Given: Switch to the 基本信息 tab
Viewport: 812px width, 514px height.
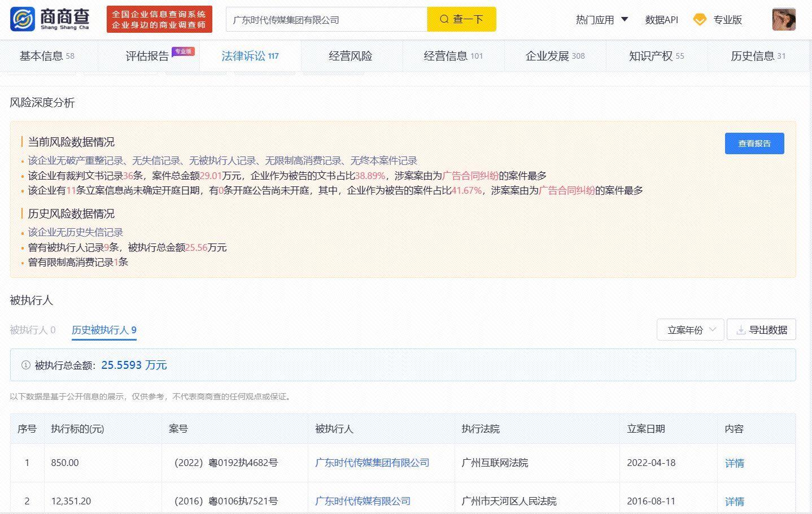Looking at the screenshot, I should [47, 56].
